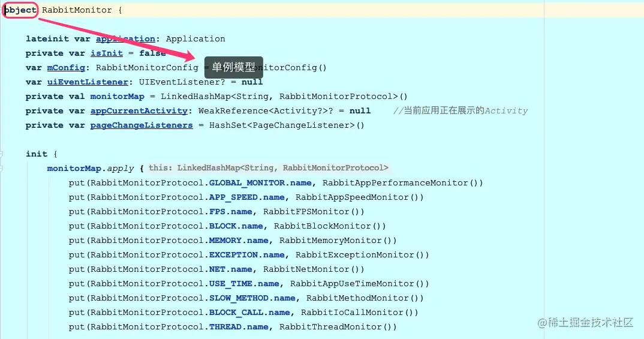Select the pageChangeListeners variable name
The width and height of the screenshot is (644, 339).
[x=142, y=125]
